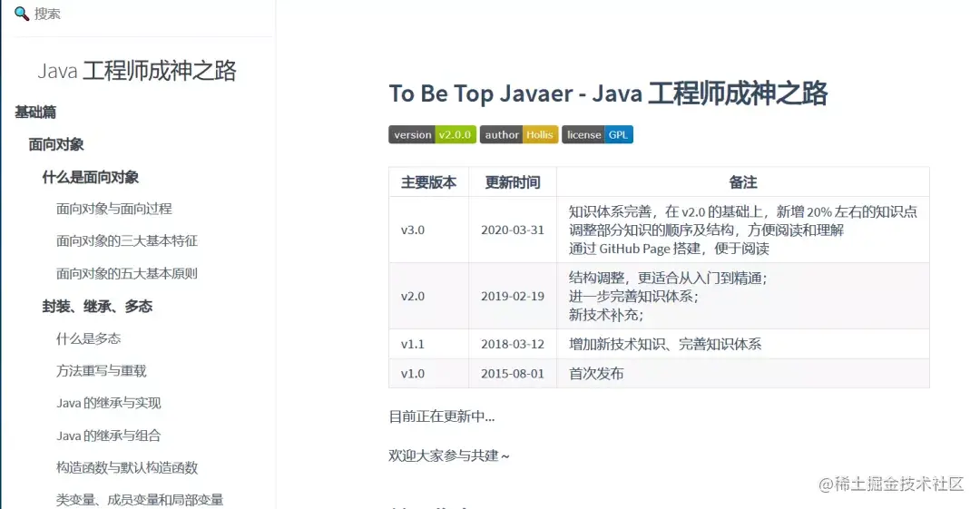The height and width of the screenshot is (509, 980).
Task: Open the 面向对象 sidebar section
Action: click(x=56, y=144)
